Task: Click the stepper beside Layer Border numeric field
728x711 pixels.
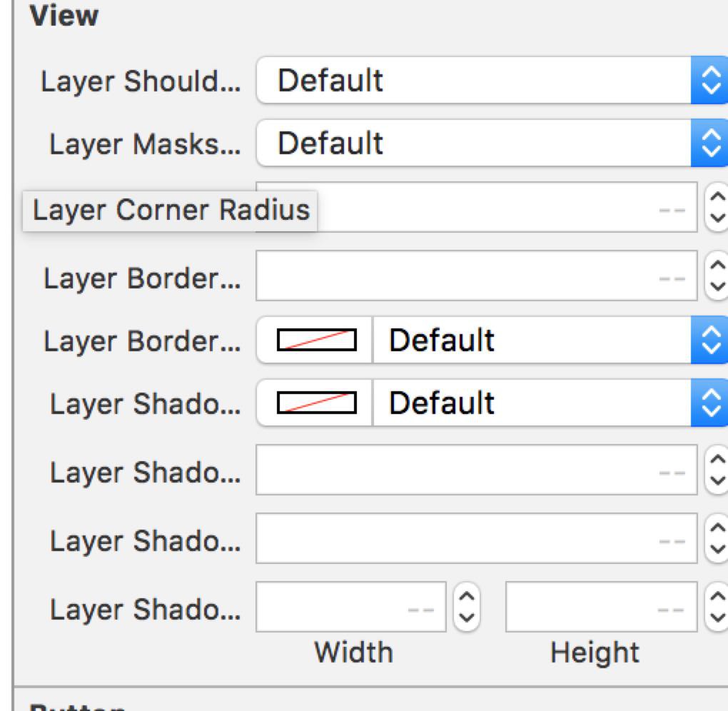Action: pos(717,276)
